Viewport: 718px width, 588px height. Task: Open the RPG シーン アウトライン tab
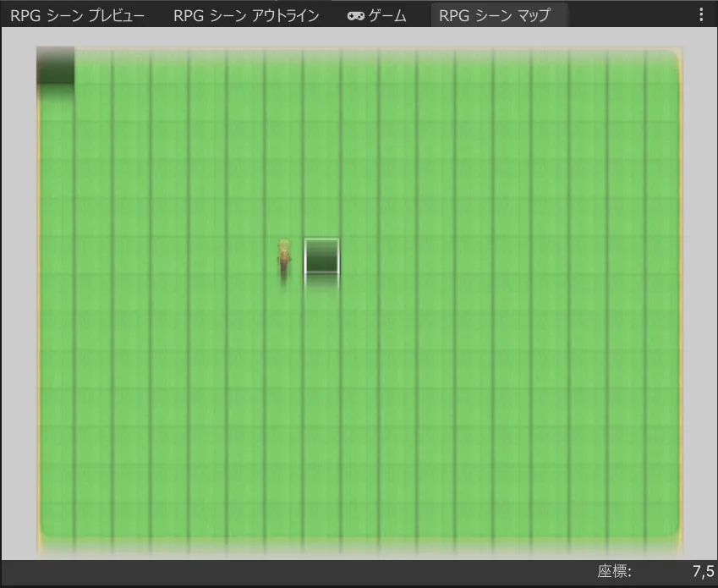pos(246,15)
